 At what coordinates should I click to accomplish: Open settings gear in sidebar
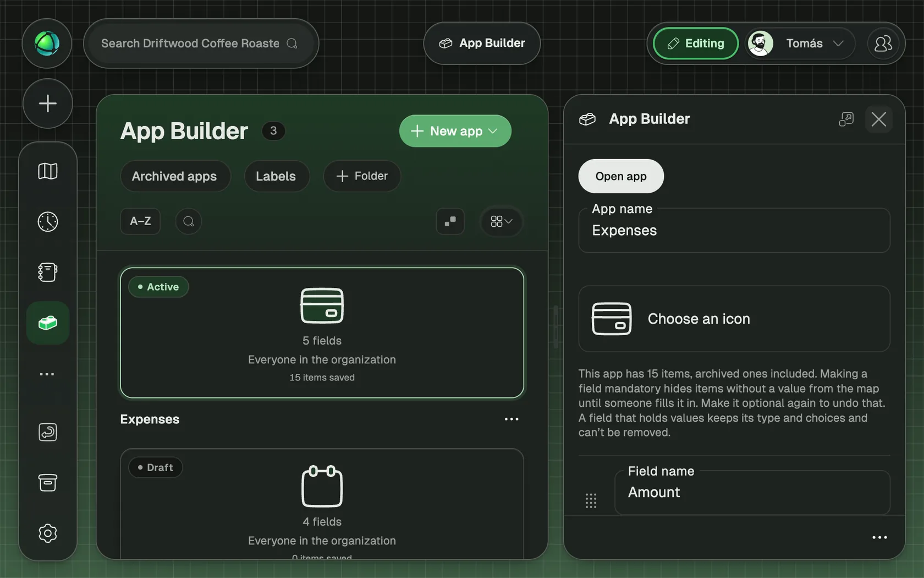coord(48,533)
